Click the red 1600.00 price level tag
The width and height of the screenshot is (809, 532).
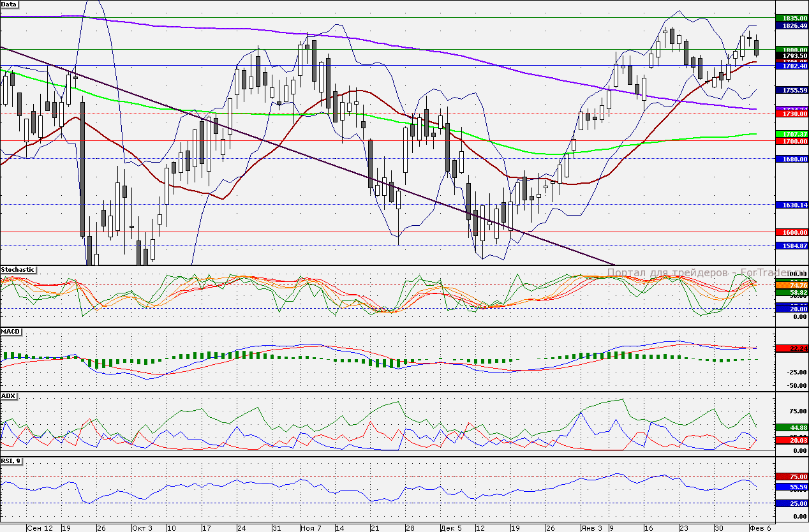tap(792, 232)
